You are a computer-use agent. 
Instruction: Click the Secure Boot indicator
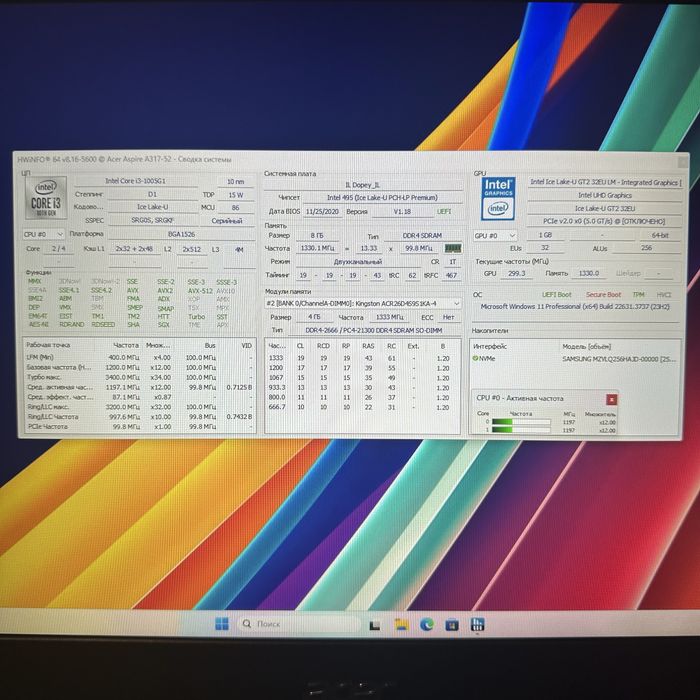(x=604, y=295)
